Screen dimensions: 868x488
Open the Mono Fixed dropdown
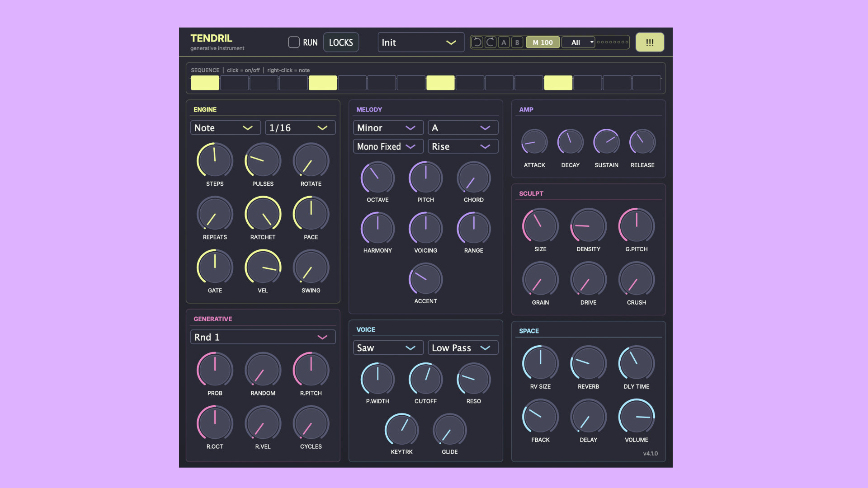click(x=388, y=146)
